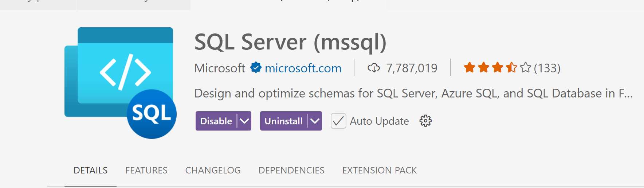Expand the Disable button dropdown arrow
The height and width of the screenshot is (188, 644).
[244, 121]
